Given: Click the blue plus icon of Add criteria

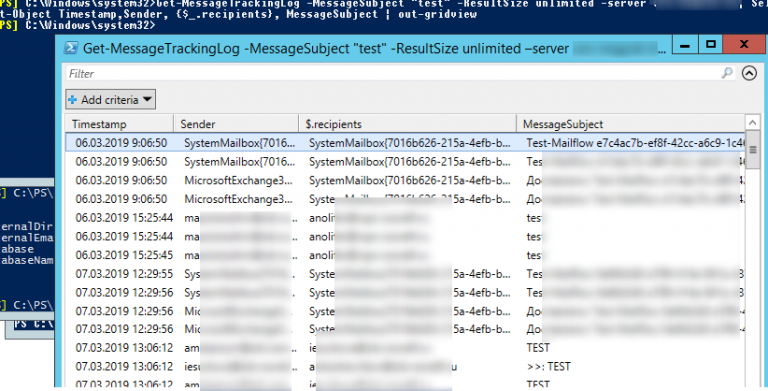Looking at the screenshot, I should (x=72, y=99).
